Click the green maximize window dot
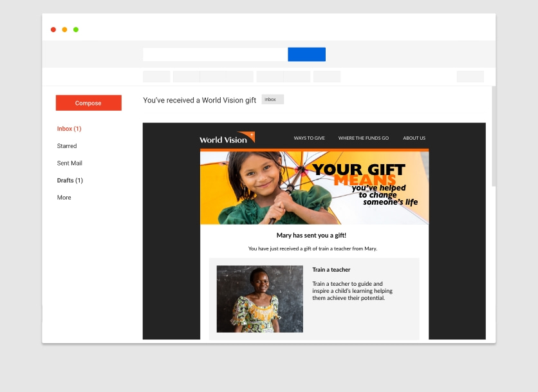Image resolution: width=538 pixels, height=392 pixels. pyautogui.click(x=76, y=30)
